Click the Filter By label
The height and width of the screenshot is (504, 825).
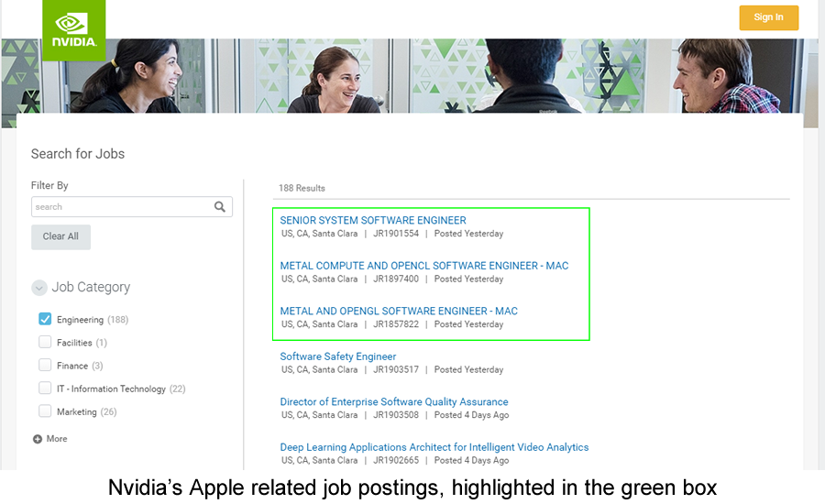coord(49,185)
